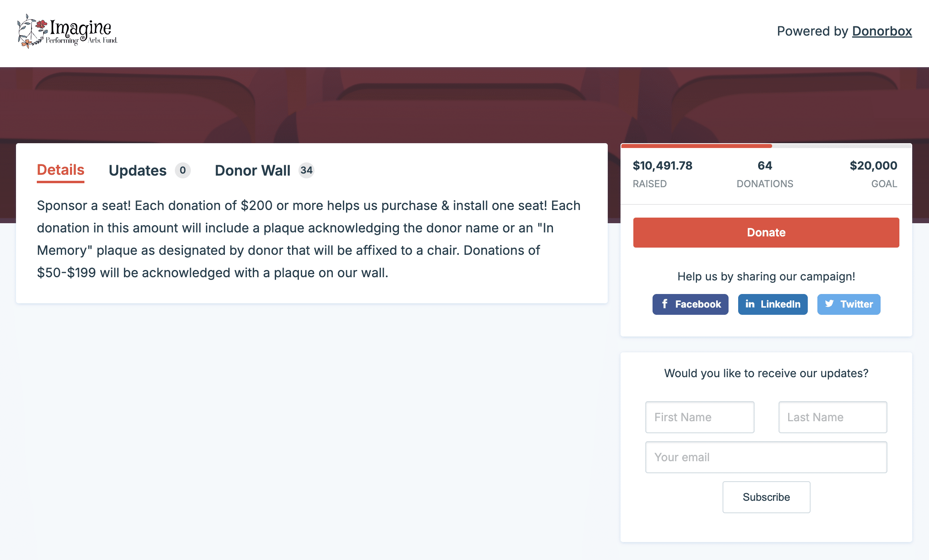Click the $10,491.78 raised amount
This screenshot has height=560, width=929.
663,166
